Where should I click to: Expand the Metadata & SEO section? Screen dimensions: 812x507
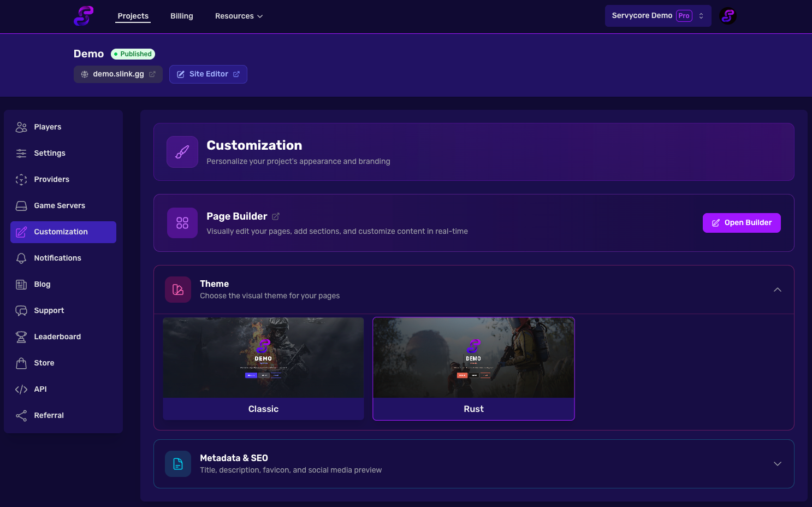coord(777,463)
